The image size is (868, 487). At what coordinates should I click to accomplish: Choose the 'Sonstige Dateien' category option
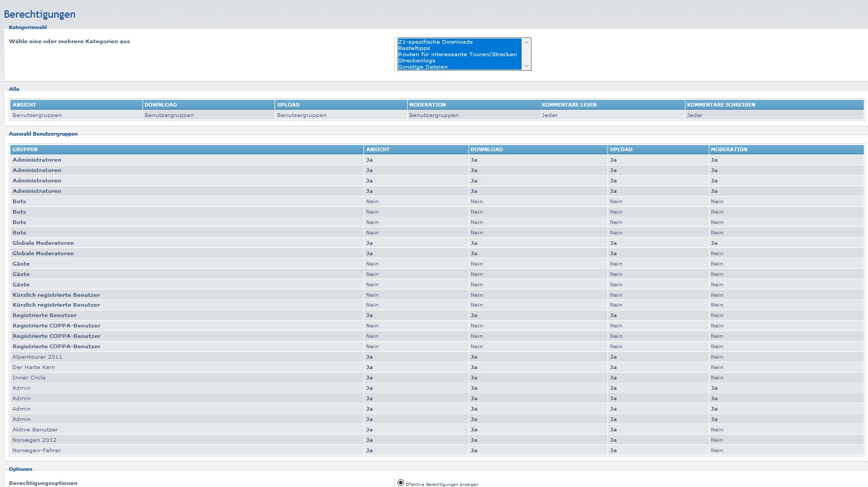[423, 67]
